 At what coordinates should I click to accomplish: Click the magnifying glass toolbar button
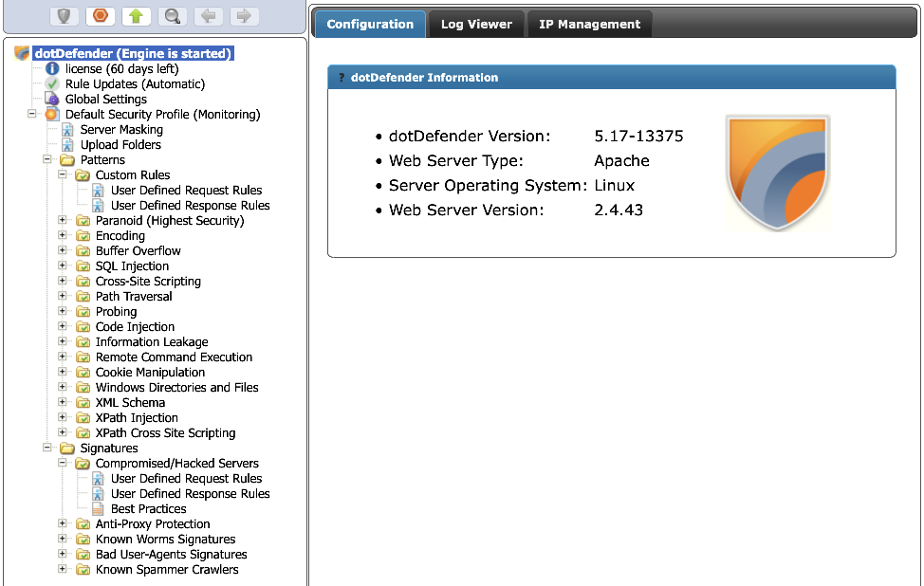pyautogui.click(x=172, y=16)
